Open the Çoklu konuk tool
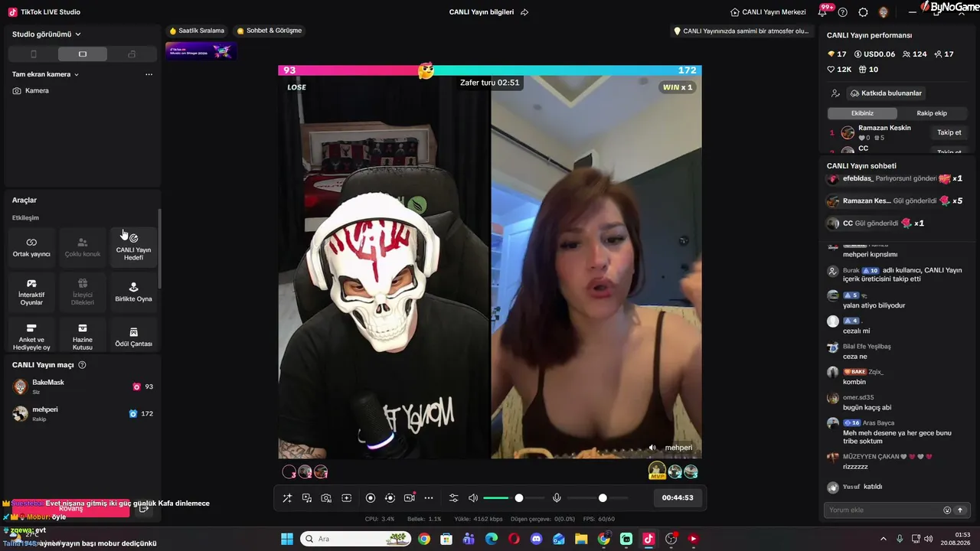 click(83, 246)
